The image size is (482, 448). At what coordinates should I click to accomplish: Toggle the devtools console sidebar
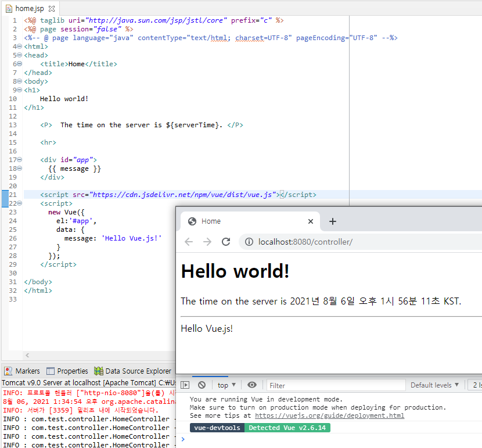(185, 385)
